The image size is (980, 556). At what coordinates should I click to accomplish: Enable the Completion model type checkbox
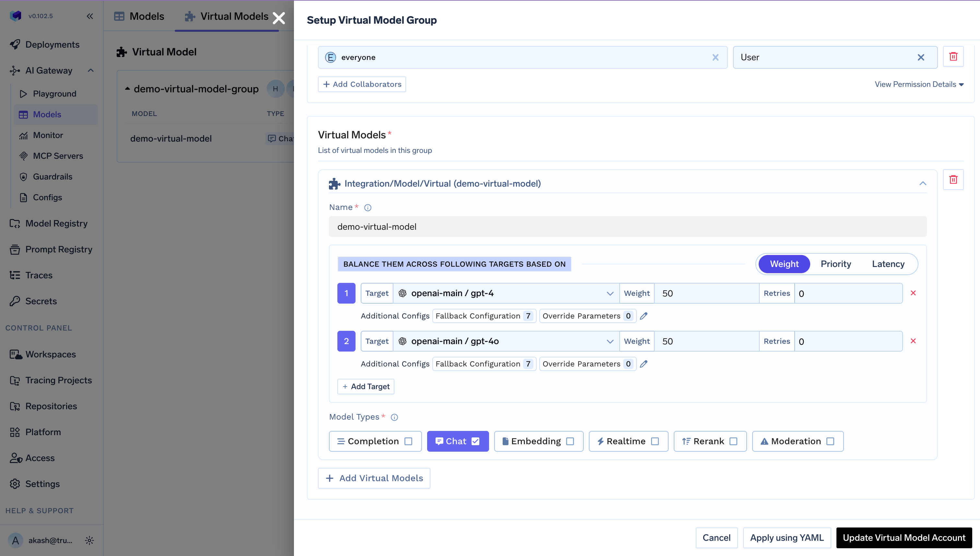408,441
